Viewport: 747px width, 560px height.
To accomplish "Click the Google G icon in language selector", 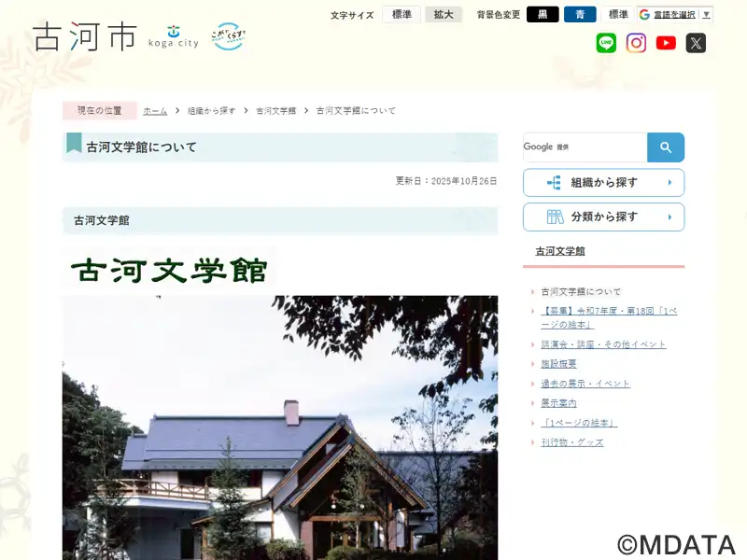I will pyautogui.click(x=644, y=15).
